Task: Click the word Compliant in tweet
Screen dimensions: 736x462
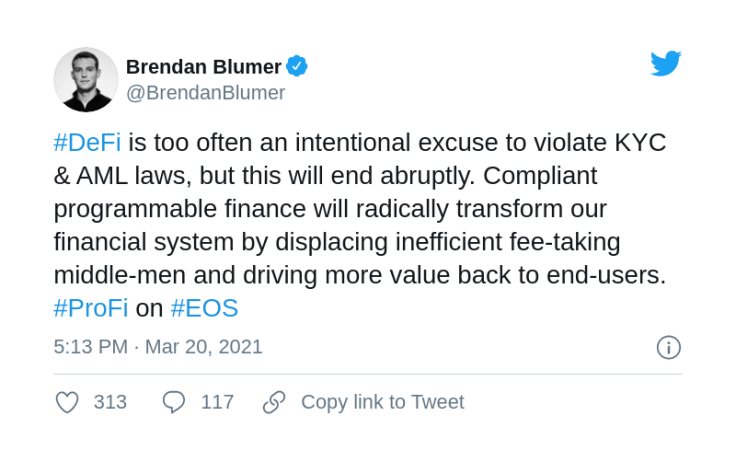Action: [540, 177]
